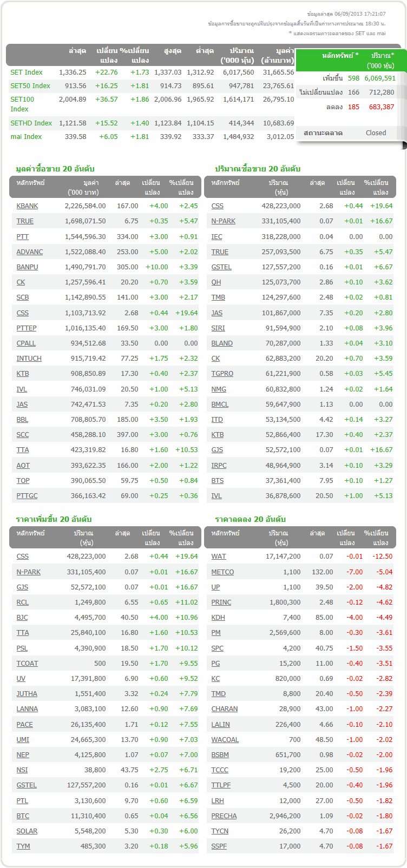Open the SET50 Index link
Screen dimensions: 407x868
tap(30, 86)
